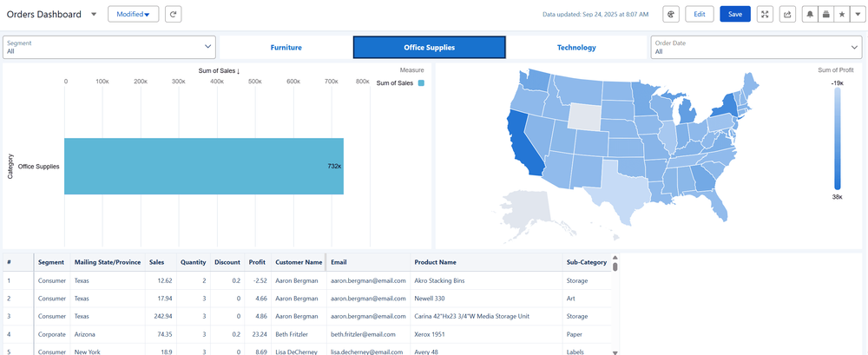Open dropdown arrow beside Orders Dashboard title
Image resolution: width=868 pixels, height=355 pixels.
(94, 14)
